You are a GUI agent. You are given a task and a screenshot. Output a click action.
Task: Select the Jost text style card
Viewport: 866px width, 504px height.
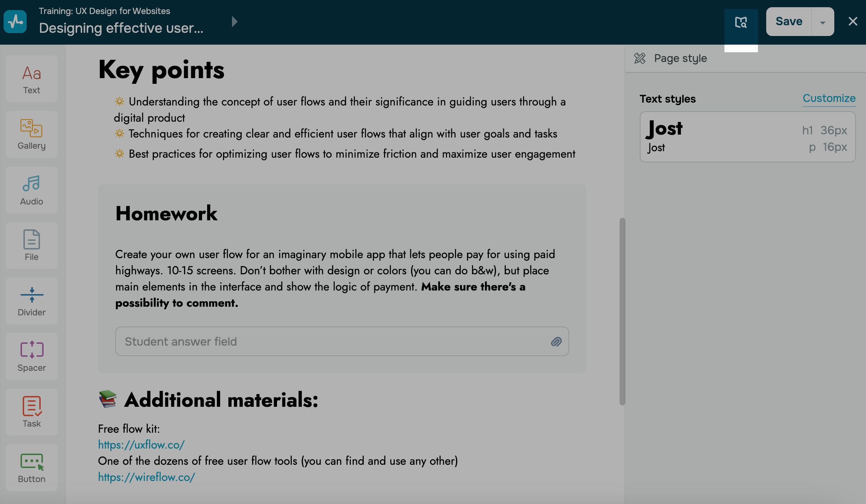click(x=747, y=137)
